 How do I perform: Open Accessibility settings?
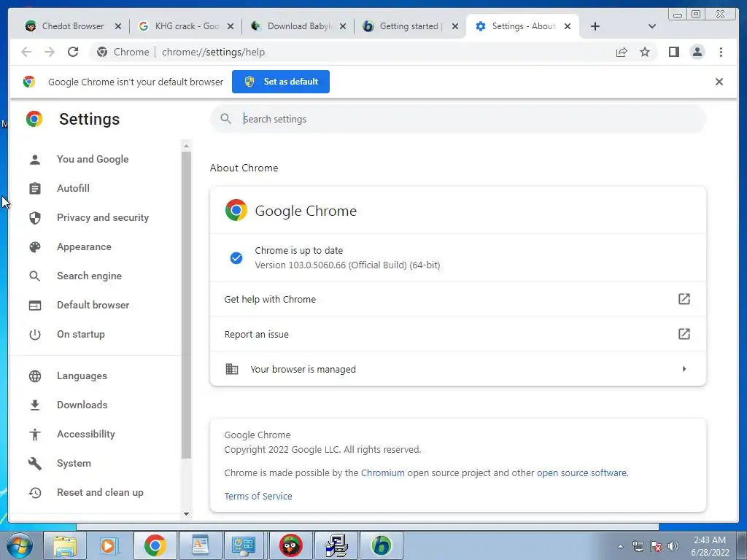tap(86, 434)
